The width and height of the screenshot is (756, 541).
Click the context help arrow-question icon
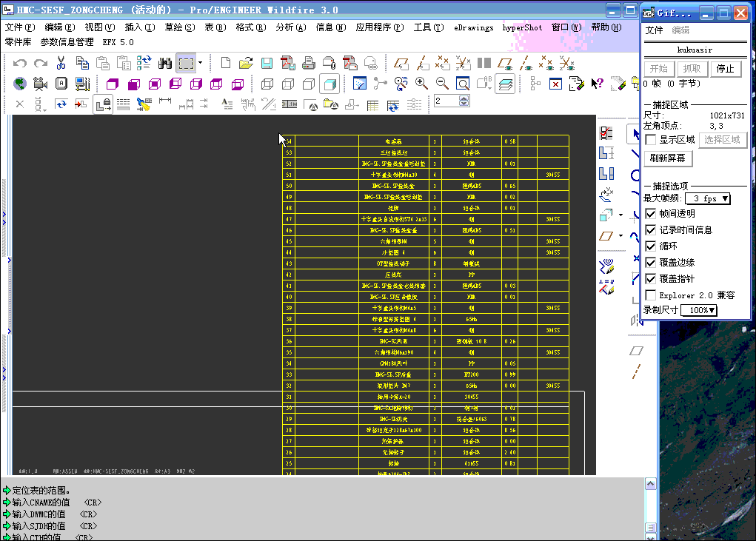(597, 84)
